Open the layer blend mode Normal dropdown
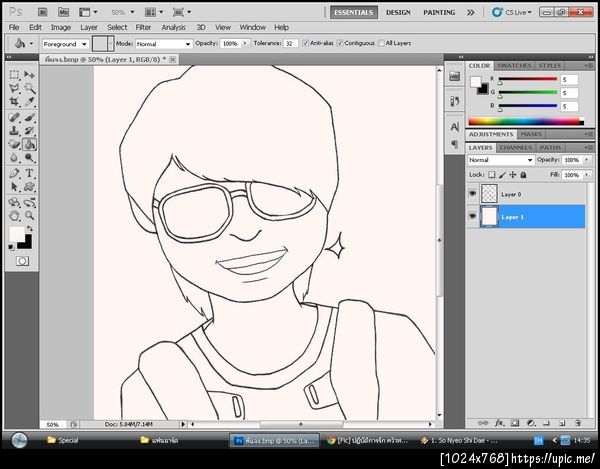Viewport: 600px width, 469px height. [501, 160]
